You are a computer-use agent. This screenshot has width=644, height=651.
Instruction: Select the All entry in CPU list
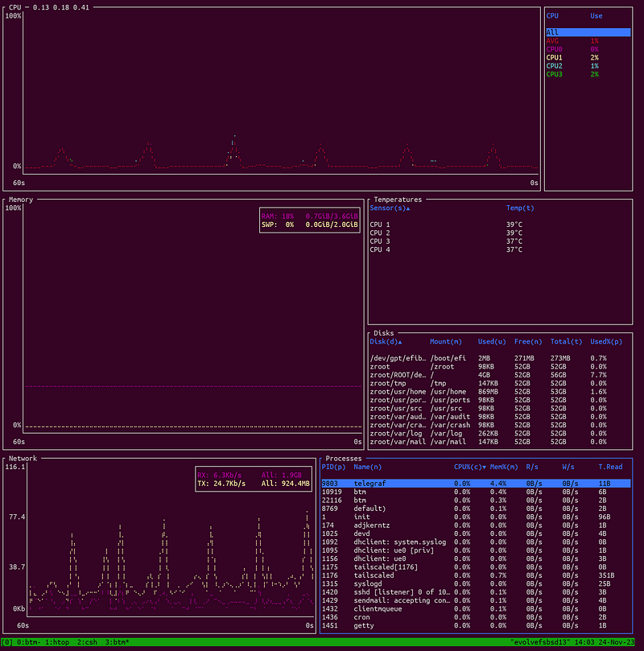point(588,32)
